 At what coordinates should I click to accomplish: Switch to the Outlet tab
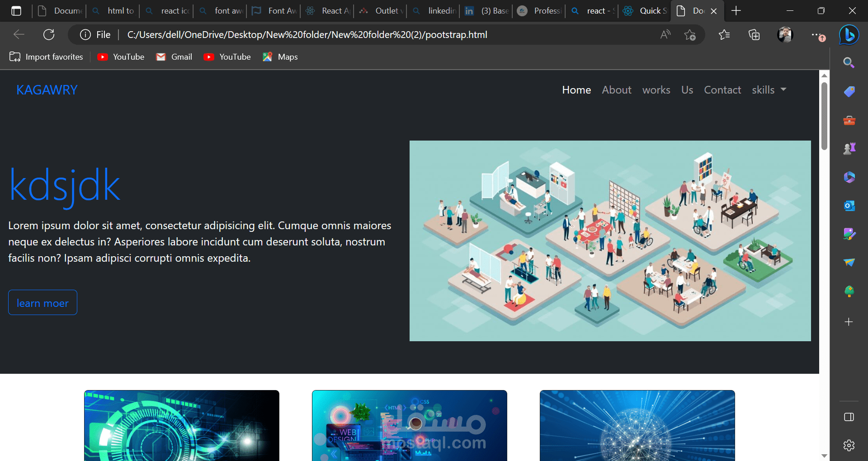click(381, 11)
